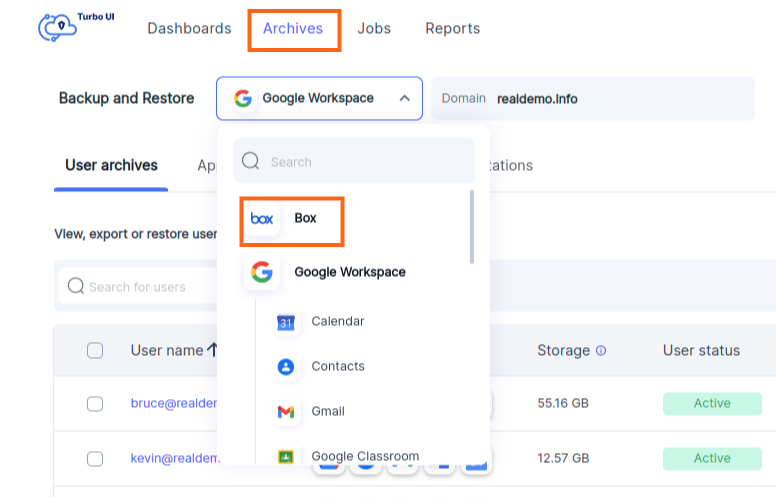Click the Storage column info icon

coord(601,351)
